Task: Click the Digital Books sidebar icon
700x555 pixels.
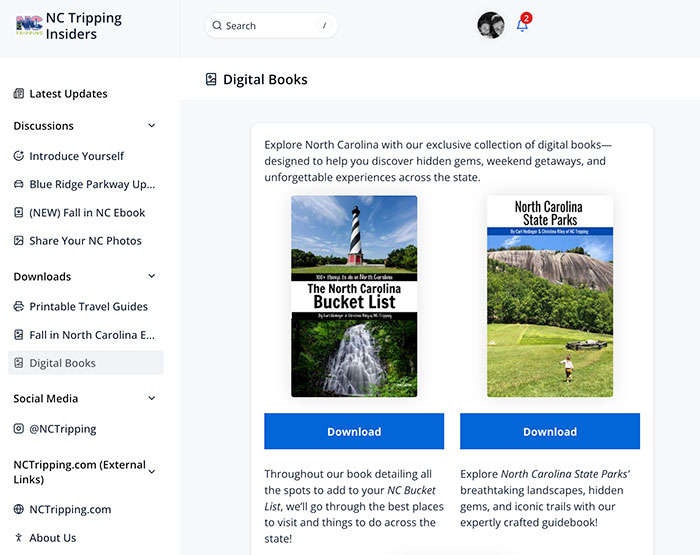Action: pos(19,363)
